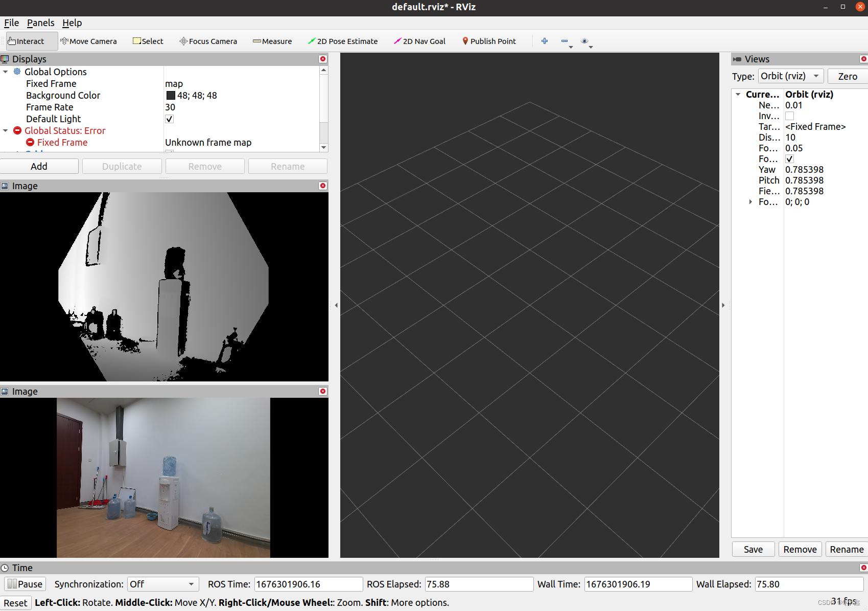Activate the Publish Point tool

(489, 41)
